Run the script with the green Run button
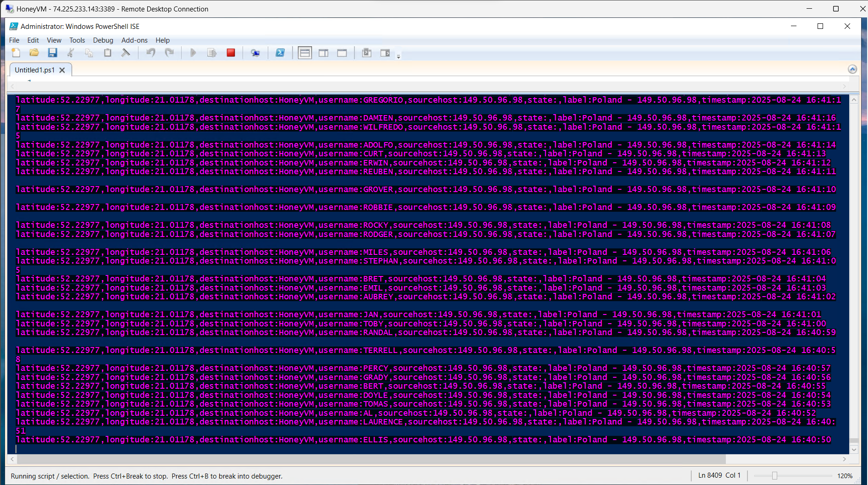Screen dimensions: 868x485 (x=193, y=53)
